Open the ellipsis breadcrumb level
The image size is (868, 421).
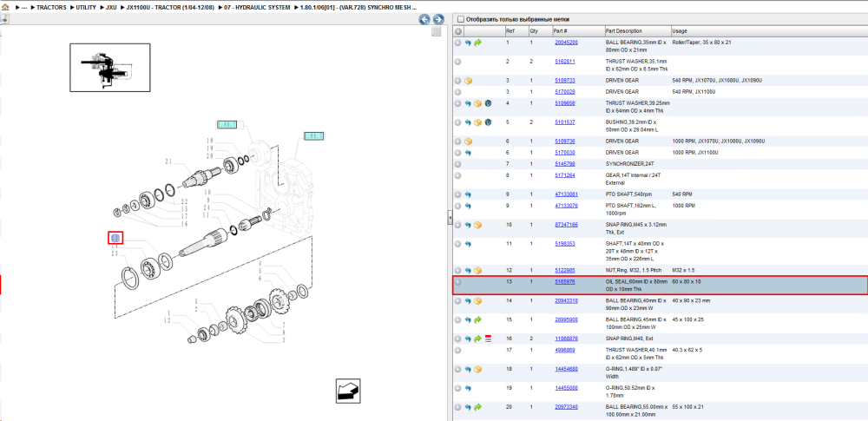[23, 8]
